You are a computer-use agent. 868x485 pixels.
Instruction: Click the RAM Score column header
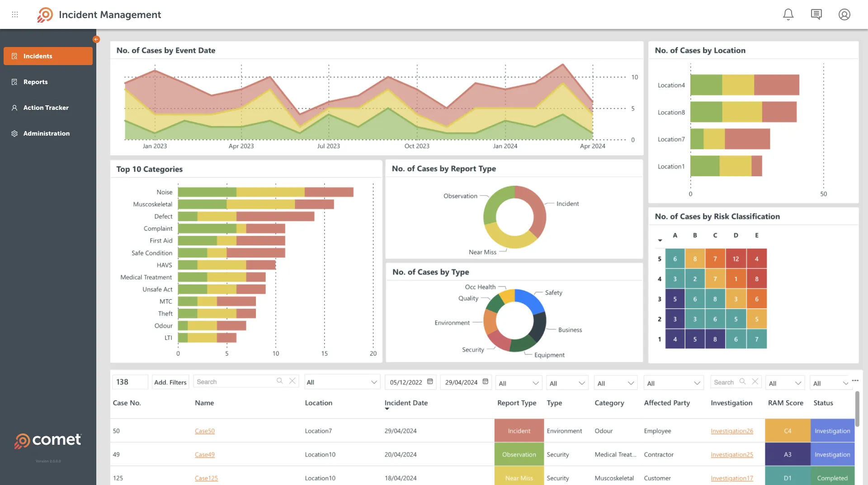tap(785, 403)
